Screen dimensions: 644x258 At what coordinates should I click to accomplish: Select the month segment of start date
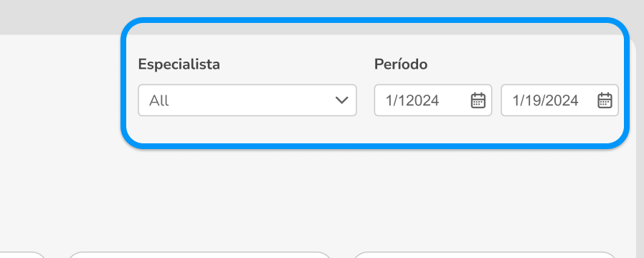coord(389,100)
